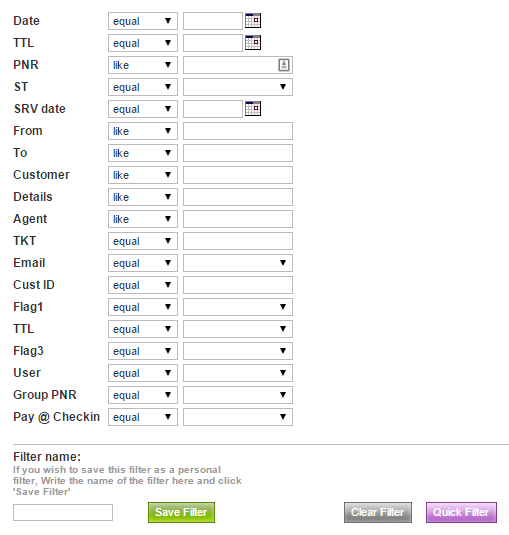Focus the Filter name text box
The width and height of the screenshot is (509, 535).
(63, 512)
